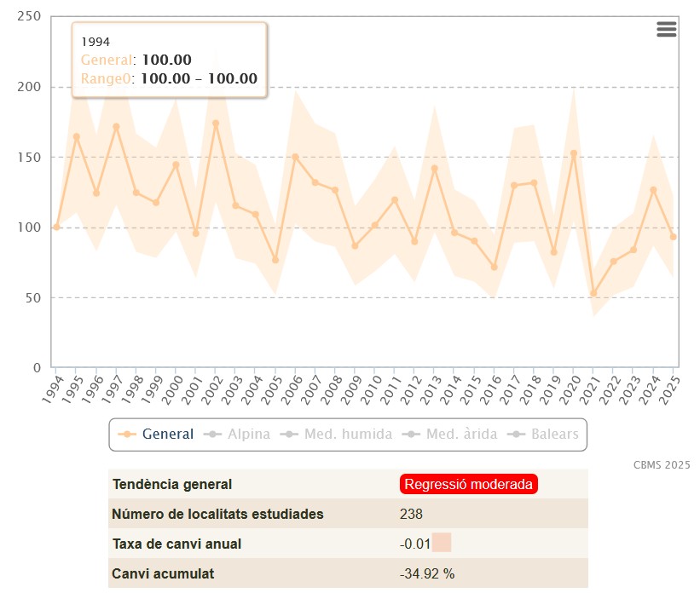The image size is (700, 593).
Task: Click the 2016 data point
Action: coord(495,267)
